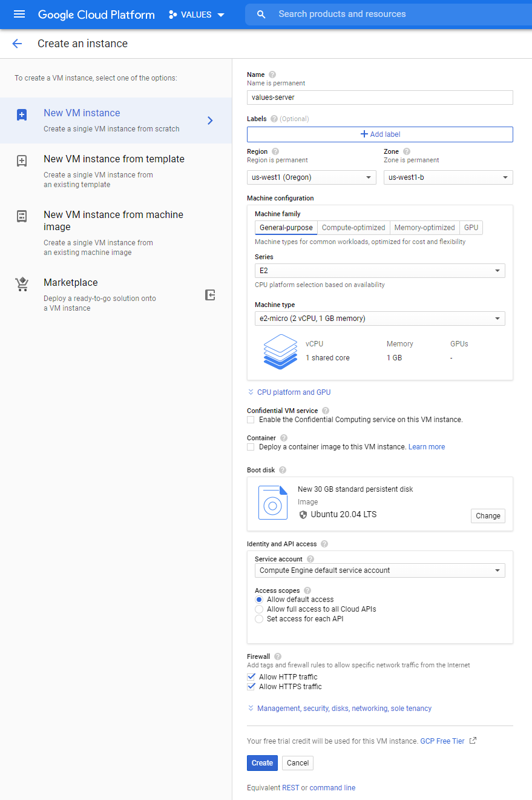Click the Name field values-server
The width and height of the screenshot is (532, 800).
pyautogui.click(x=380, y=98)
